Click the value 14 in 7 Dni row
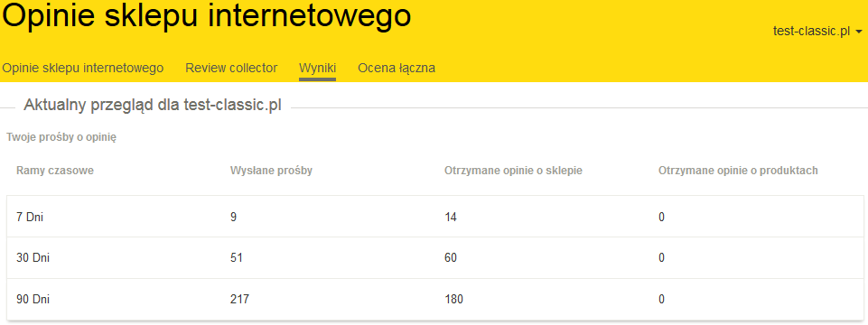Viewport: 868px width, 325px height. [451, 217]
